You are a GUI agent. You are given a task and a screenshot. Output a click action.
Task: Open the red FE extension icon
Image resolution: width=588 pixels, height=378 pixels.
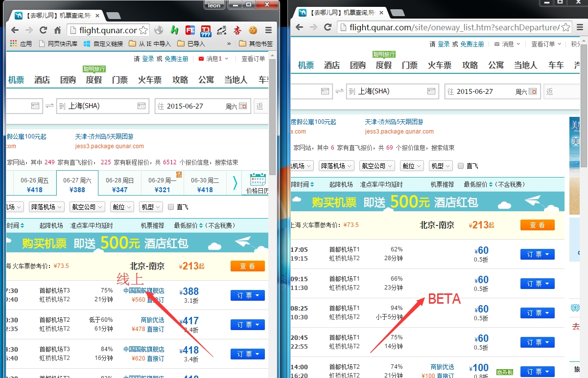tap(190, 30)
